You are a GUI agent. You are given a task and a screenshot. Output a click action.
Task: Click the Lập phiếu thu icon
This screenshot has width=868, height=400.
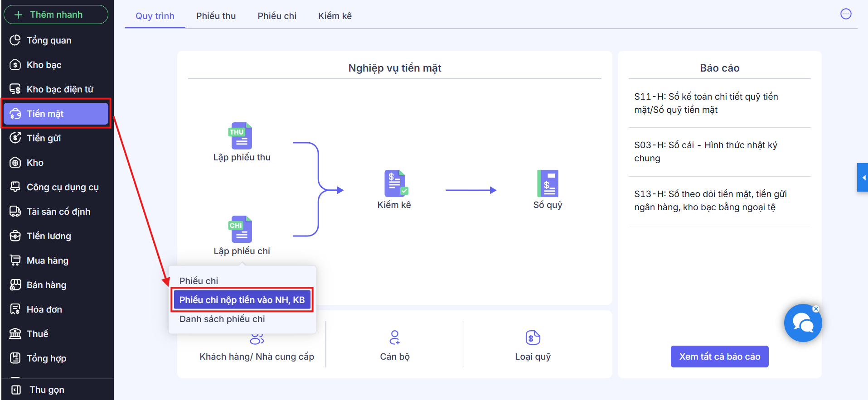[241, 136]
